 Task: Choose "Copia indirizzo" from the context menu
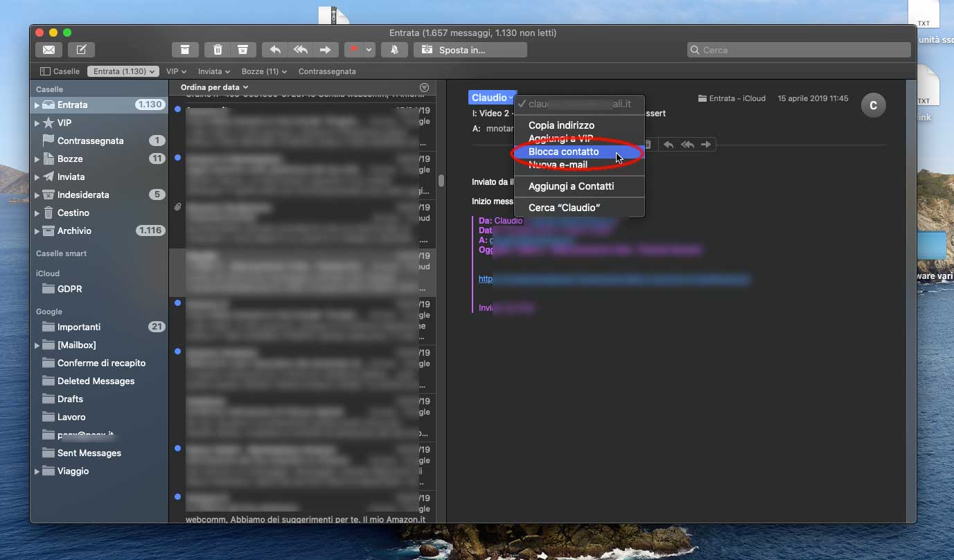[x=579, y=125]
